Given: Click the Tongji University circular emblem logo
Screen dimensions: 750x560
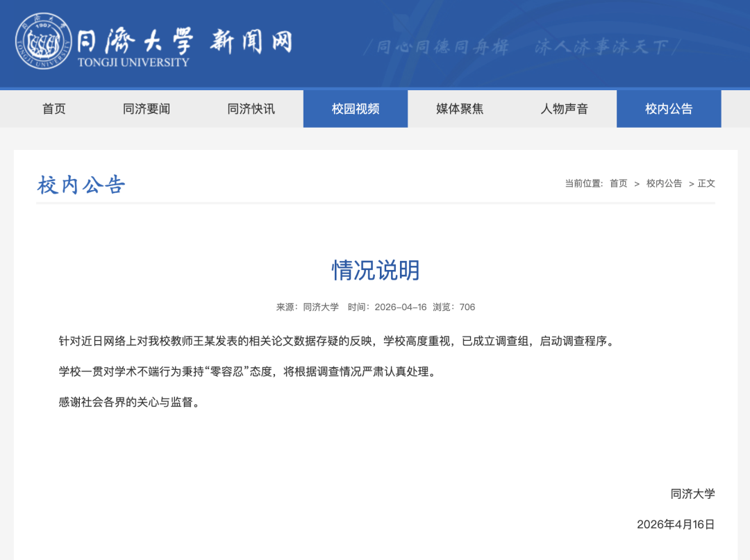Looking at the screenshot, I should click(x=44, y=41).
